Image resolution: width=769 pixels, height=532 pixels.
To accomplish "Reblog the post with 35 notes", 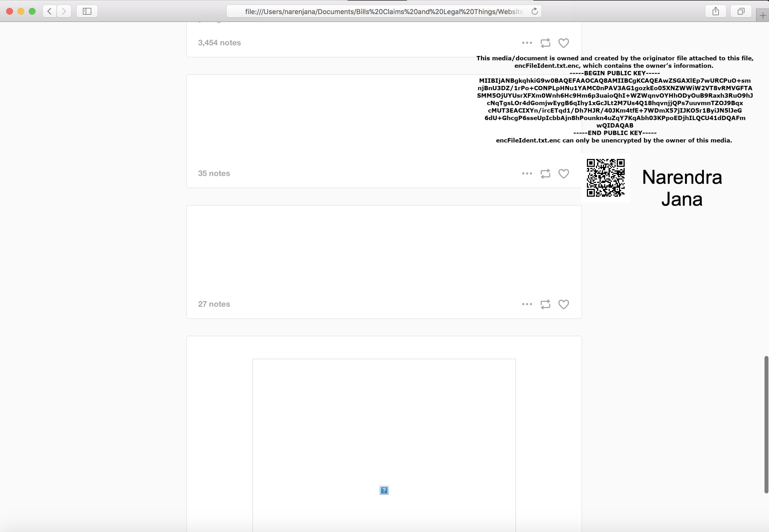I will point(545,173).
